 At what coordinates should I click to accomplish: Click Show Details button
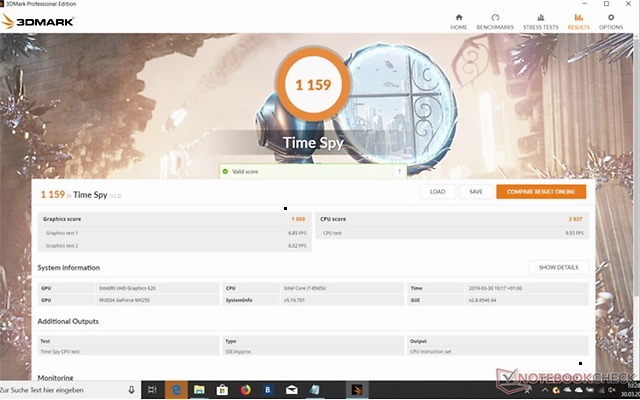[558, 267]
